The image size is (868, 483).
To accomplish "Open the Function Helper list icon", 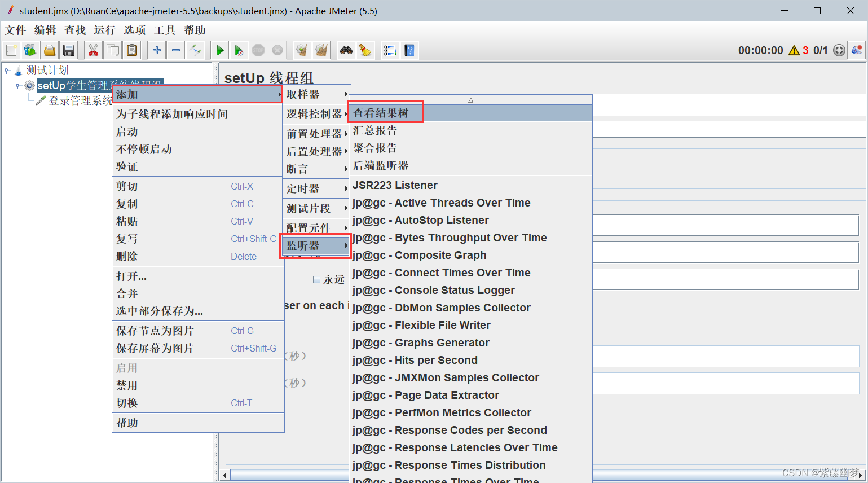I will pos(390,50).
